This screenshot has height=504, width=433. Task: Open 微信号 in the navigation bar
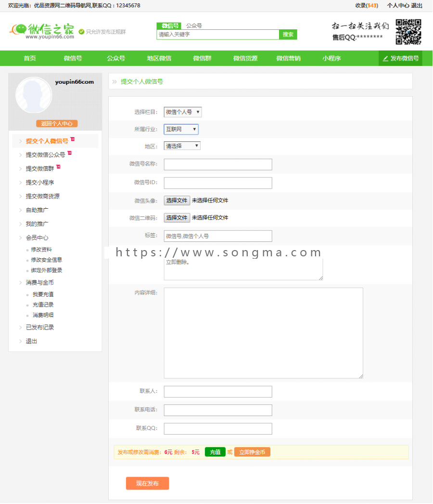[73, 58]
